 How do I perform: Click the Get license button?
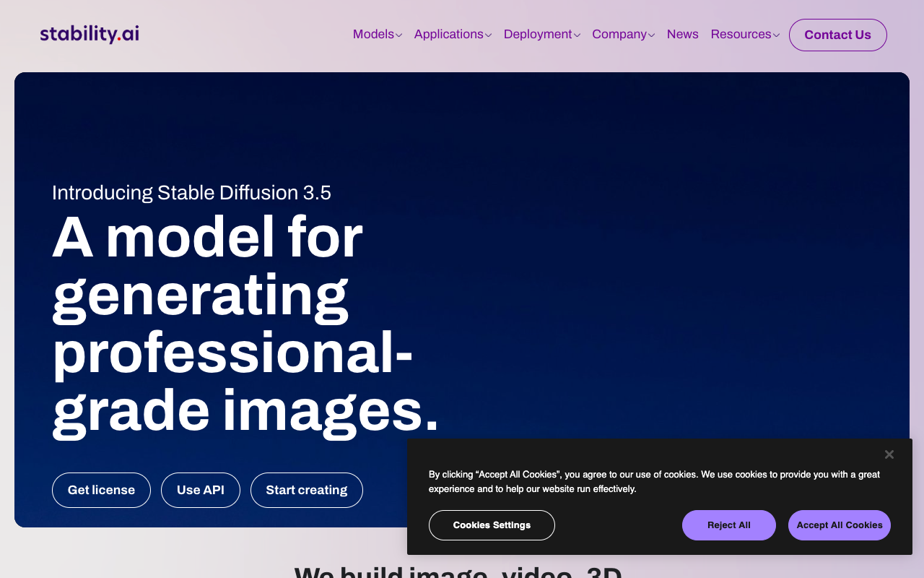(x=101, y=490)
